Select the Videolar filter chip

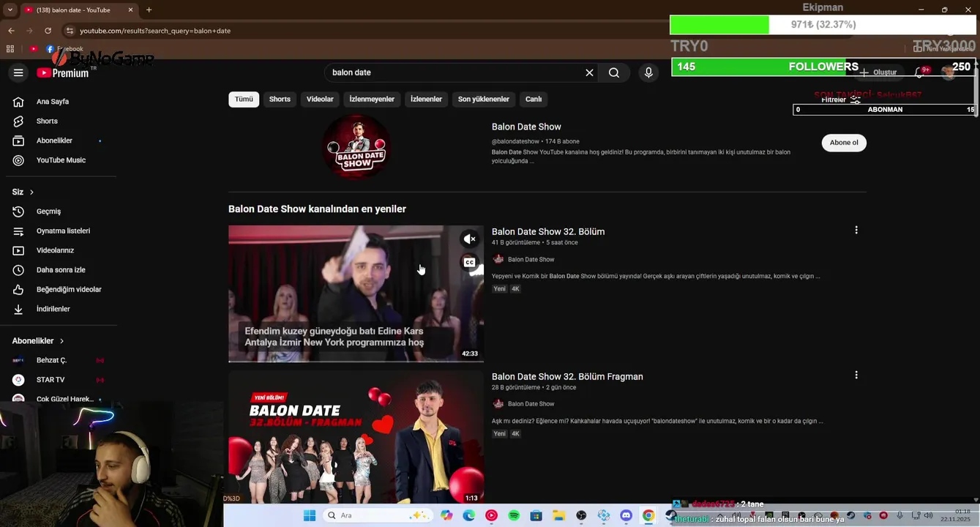coord(320,99)
